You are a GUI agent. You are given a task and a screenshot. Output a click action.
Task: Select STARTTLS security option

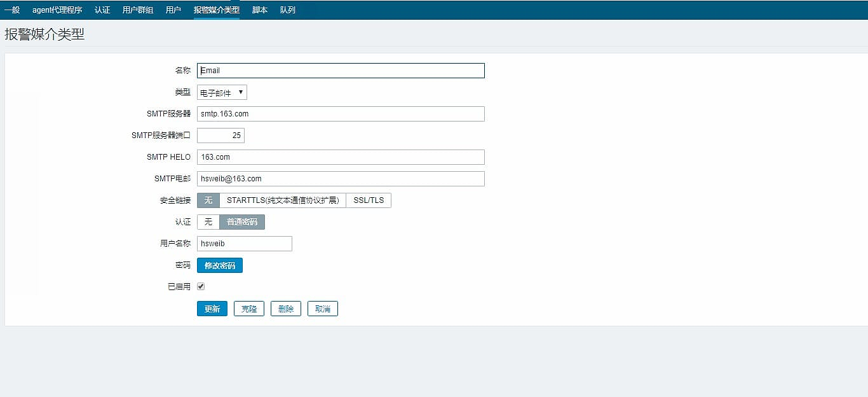click(283, 200)
